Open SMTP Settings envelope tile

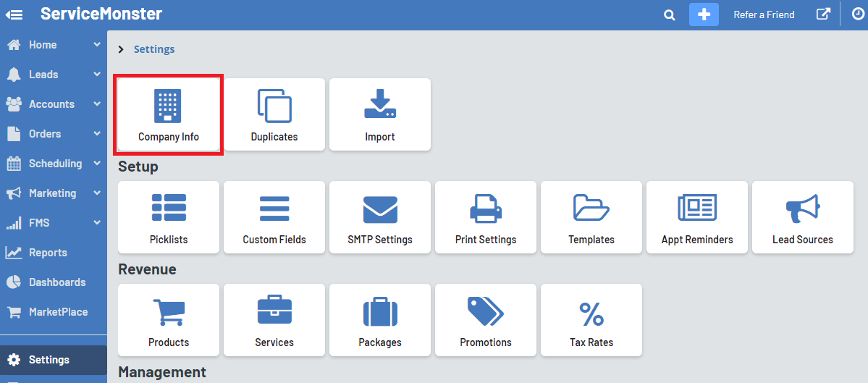380,217
